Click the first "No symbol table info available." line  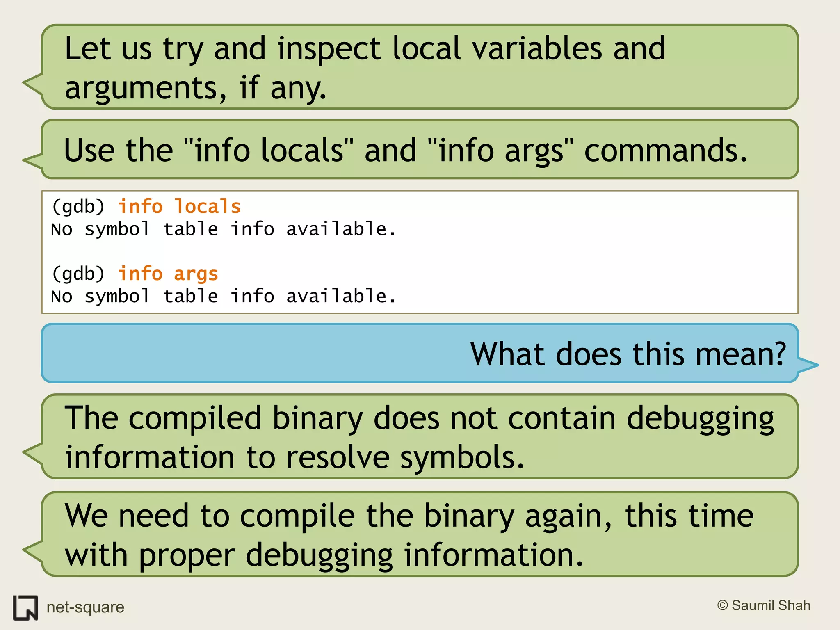(223, 229)
